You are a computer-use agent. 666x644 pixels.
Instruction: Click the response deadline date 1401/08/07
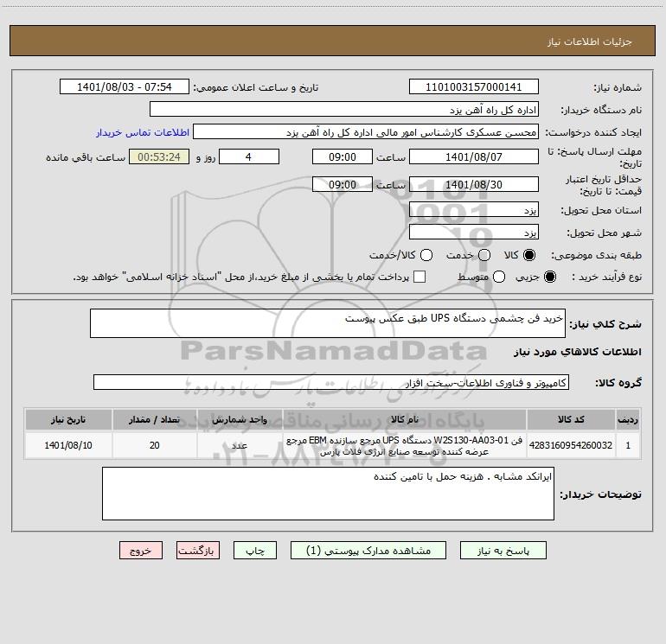(x=474, y=156)
